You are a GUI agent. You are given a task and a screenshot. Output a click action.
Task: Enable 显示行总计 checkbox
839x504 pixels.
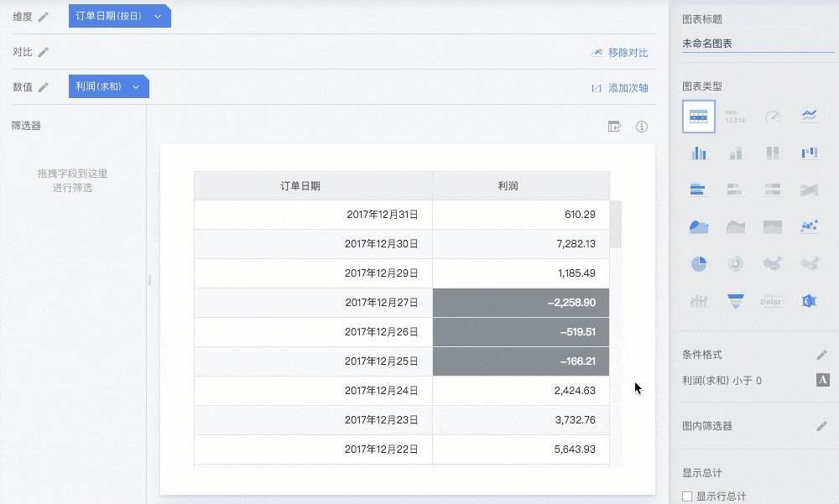click(687, 496)
